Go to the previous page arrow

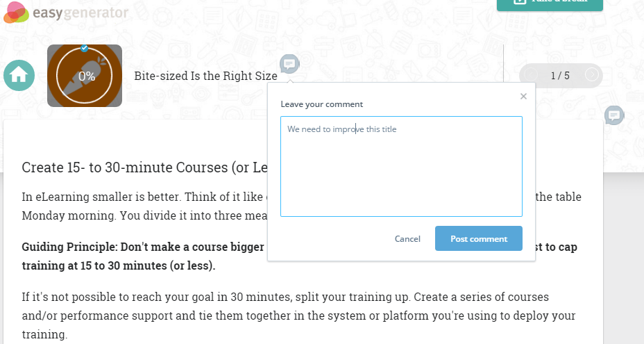[531, 76]
